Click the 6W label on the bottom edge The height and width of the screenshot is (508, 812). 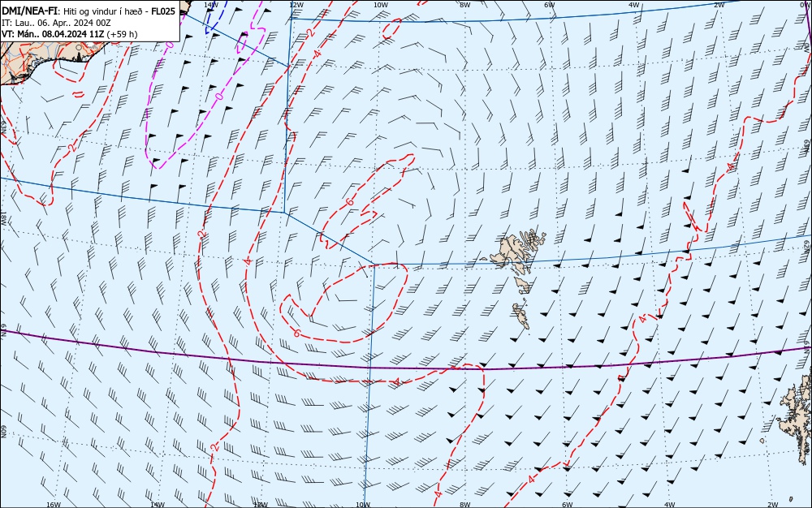point(567,505)
